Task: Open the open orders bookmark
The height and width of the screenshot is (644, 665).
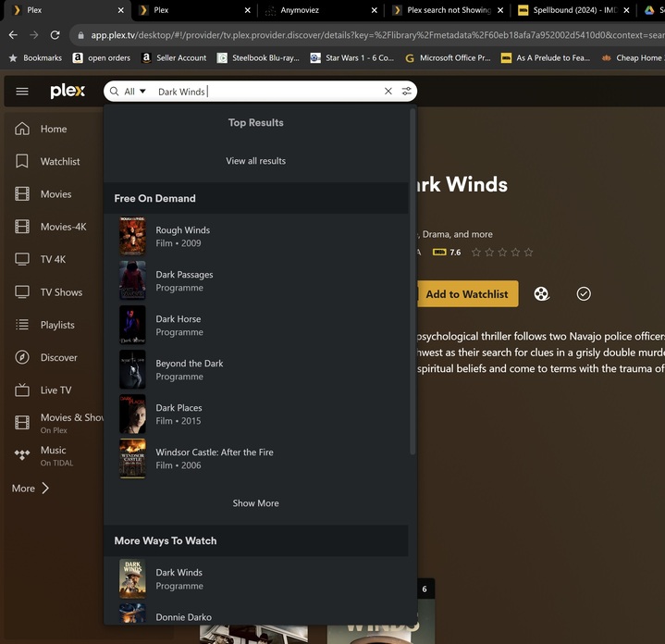Action: pos(102,57)
